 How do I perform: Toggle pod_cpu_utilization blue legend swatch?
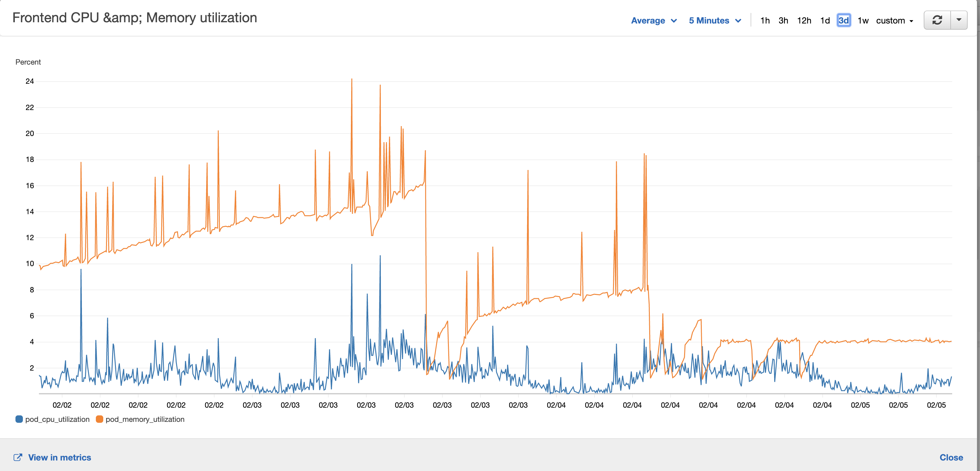coord(19,419)
